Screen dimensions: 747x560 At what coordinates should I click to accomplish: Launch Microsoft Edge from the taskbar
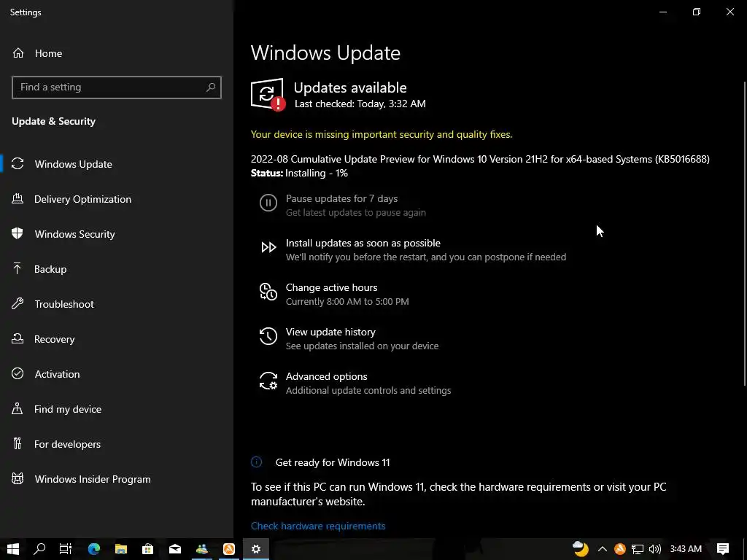pos(94,549)
